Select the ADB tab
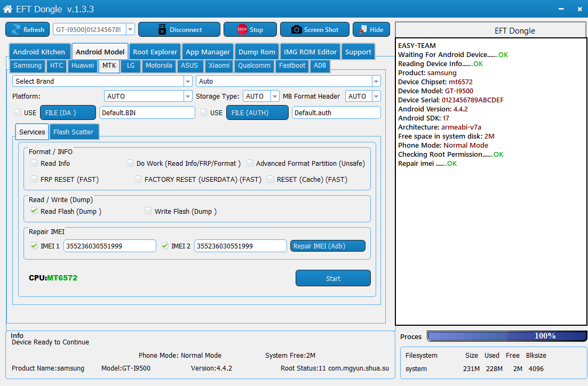The width and height of the screenshot is (588, 386). coord(320,66)
